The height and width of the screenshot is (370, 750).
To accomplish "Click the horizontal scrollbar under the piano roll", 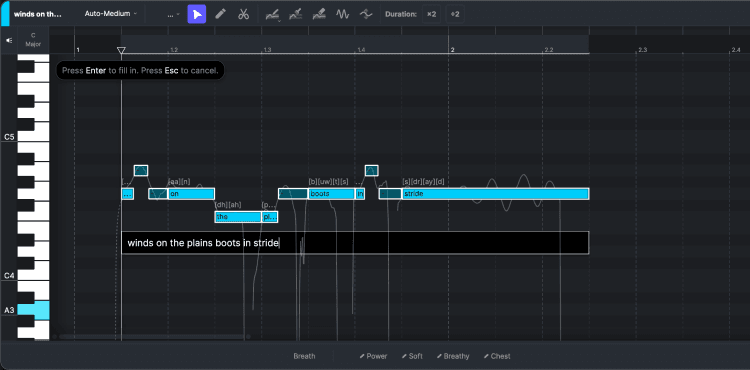I will point(152,337).
